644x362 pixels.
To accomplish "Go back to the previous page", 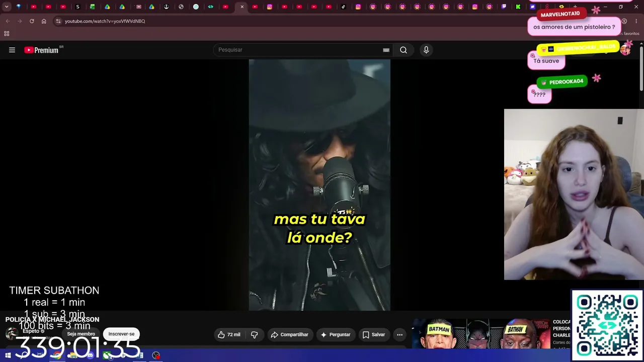I will [x=8, y=21].
